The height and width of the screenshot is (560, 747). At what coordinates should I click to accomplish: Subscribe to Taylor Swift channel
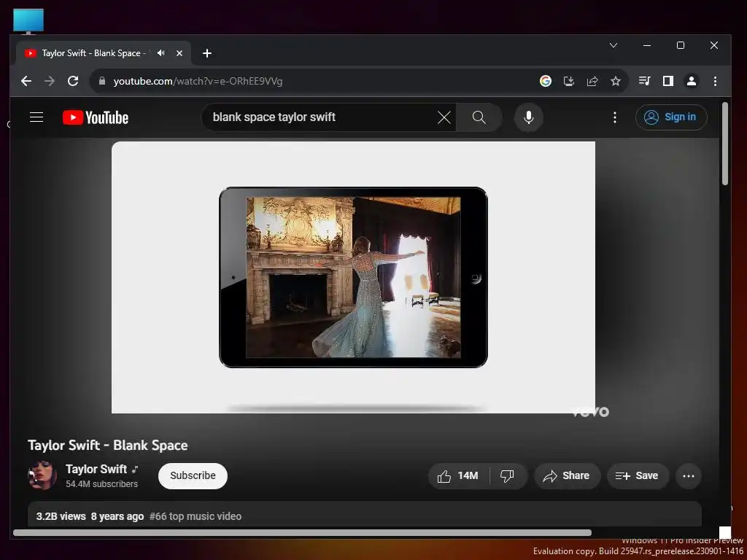pos(193,475)
